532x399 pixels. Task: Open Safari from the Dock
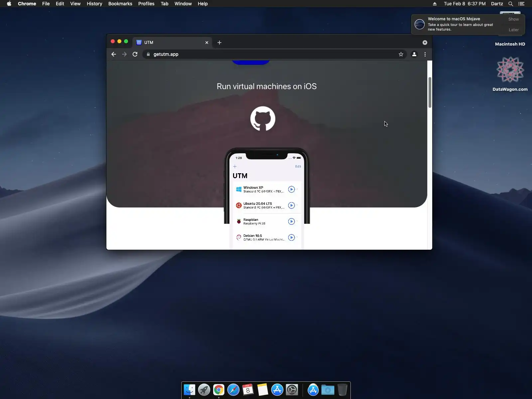click(233, 390)
